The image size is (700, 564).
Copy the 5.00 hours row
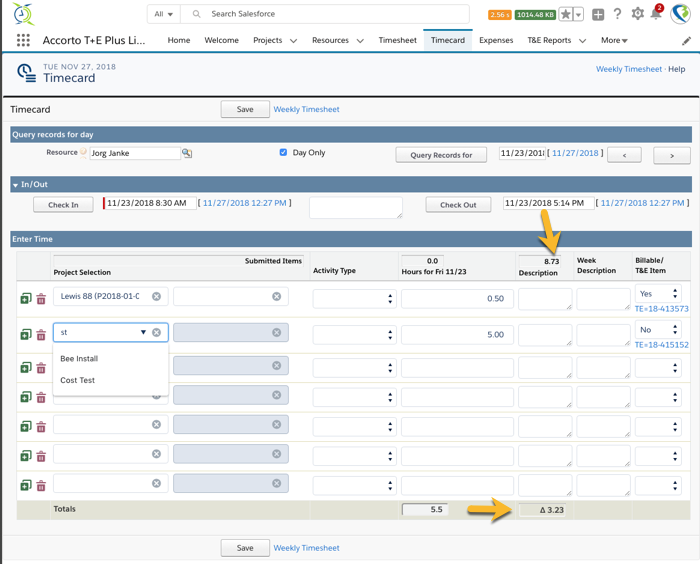[x=26, y=334]
